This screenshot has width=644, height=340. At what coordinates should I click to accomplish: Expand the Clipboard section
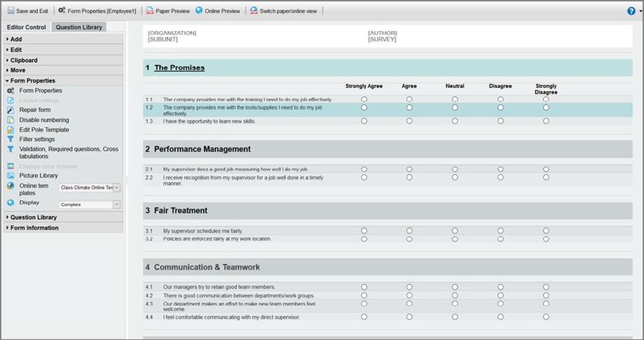[63, 60]
